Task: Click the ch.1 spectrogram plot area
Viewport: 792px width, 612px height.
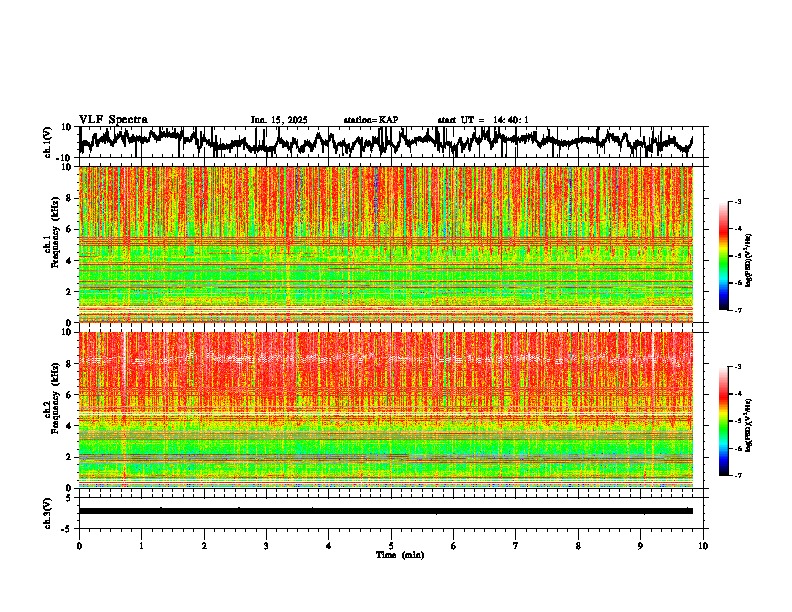Action: tap(386, 244)
